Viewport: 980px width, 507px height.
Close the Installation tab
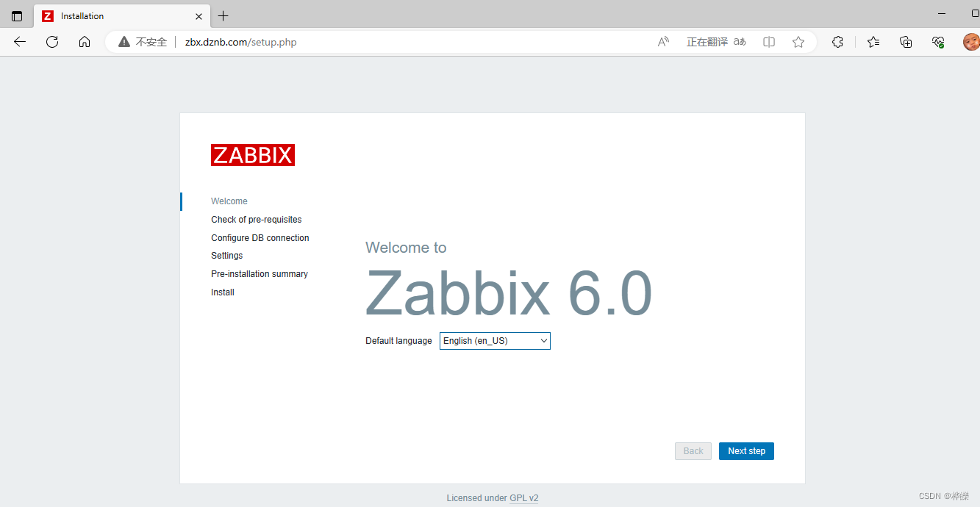tap(198, 16)
